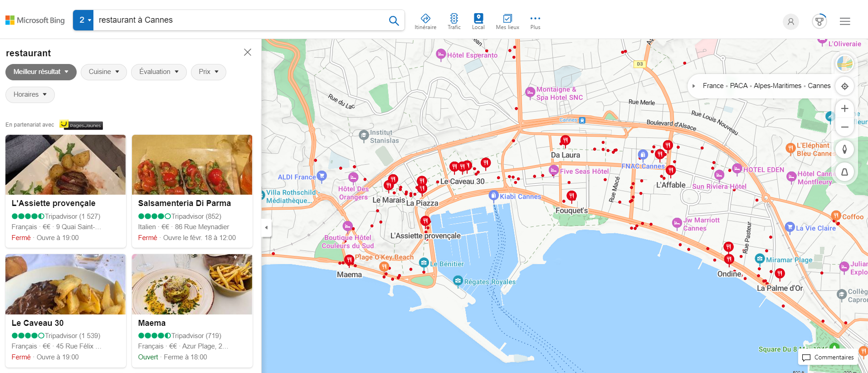Click Cannes in the breadcrumb
Image resolution: width=868 pixels, height=373 pixels.
(x=819, y=86)
